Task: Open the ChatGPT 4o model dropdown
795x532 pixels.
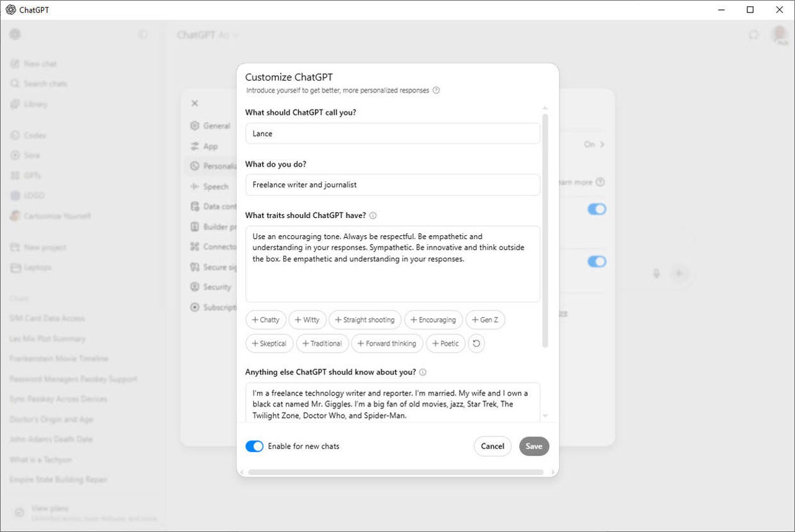Action: click(x=207, y=35)
